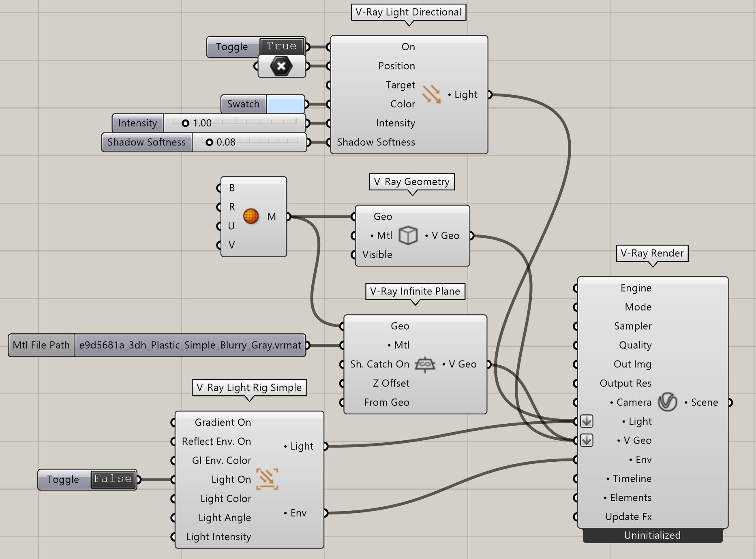
Task: Click the Shadow Softness slider handle at 0.08
Action: (209, 142)
